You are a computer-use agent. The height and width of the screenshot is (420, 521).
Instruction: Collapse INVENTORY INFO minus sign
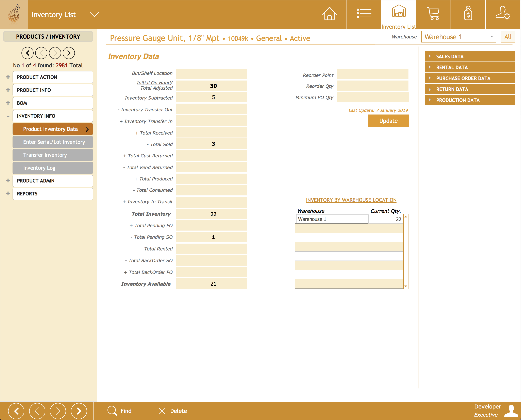[x=8, y=116]
